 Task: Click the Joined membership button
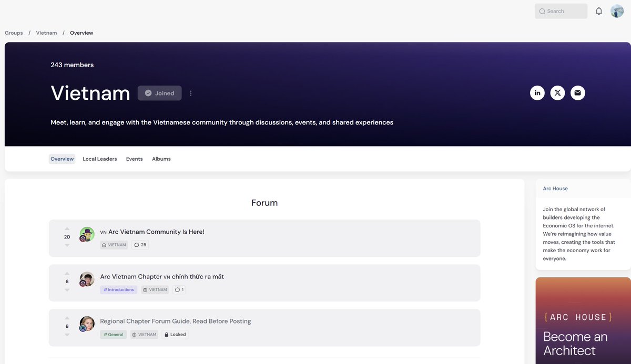point(159,93)
